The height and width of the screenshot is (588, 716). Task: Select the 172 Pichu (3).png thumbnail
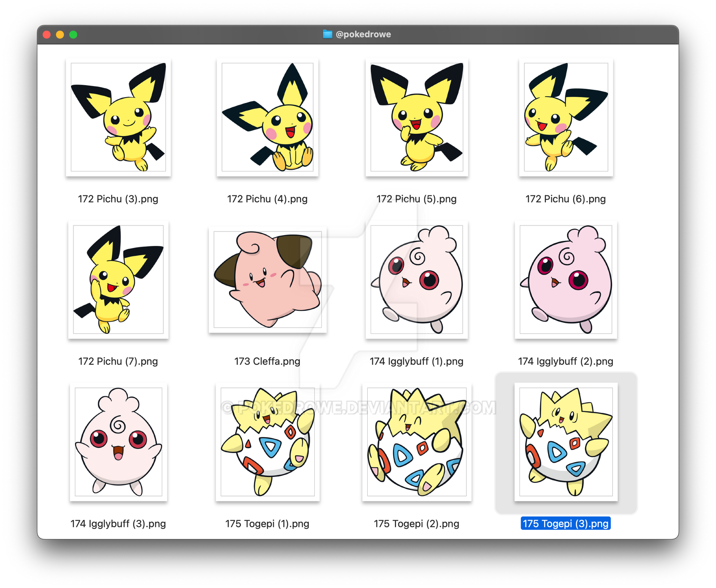pyautogui.click(x=118, y=117)
